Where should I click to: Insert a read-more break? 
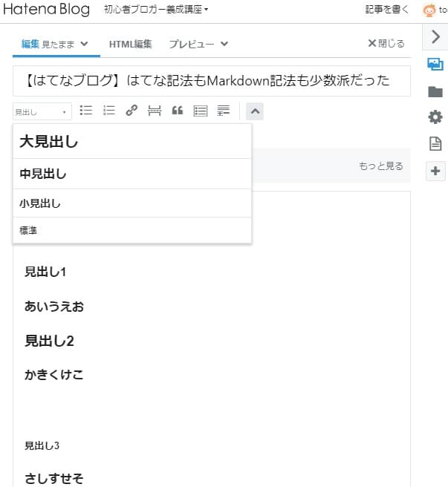155,111
